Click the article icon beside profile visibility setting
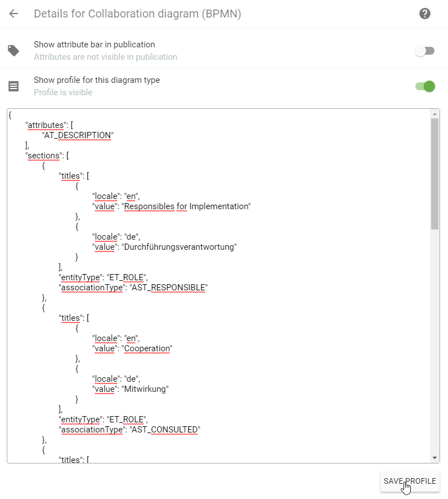 (x=14, y=86)
